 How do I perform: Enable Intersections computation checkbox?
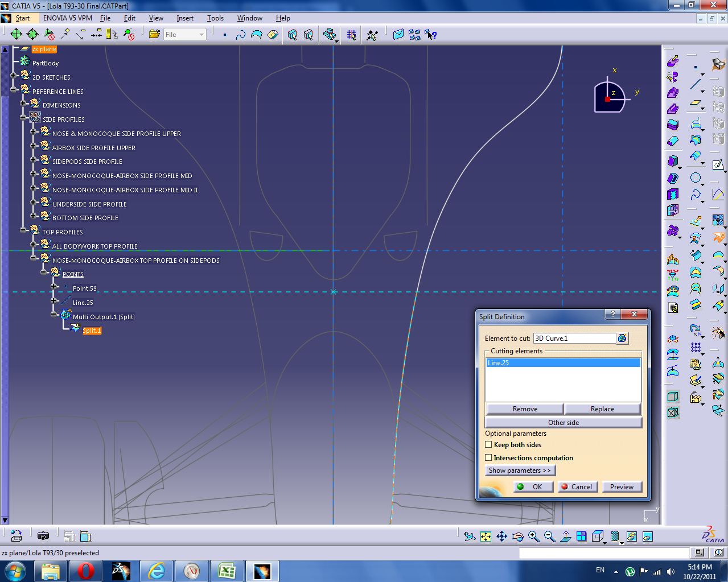tap(488, 458)
